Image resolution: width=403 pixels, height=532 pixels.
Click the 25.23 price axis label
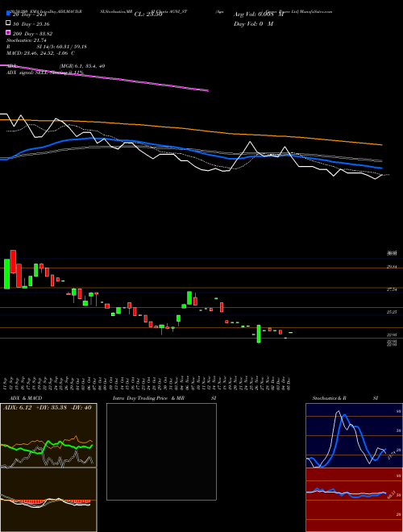pos(393,312)
